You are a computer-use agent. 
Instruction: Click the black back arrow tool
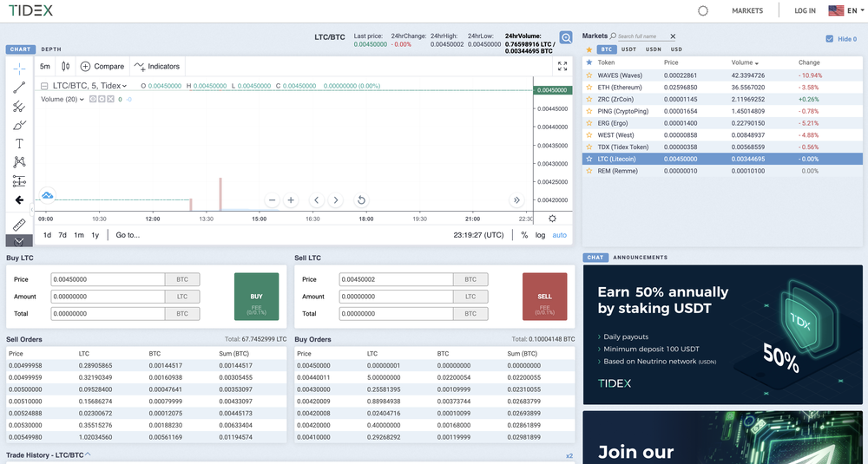click(19, 199)
